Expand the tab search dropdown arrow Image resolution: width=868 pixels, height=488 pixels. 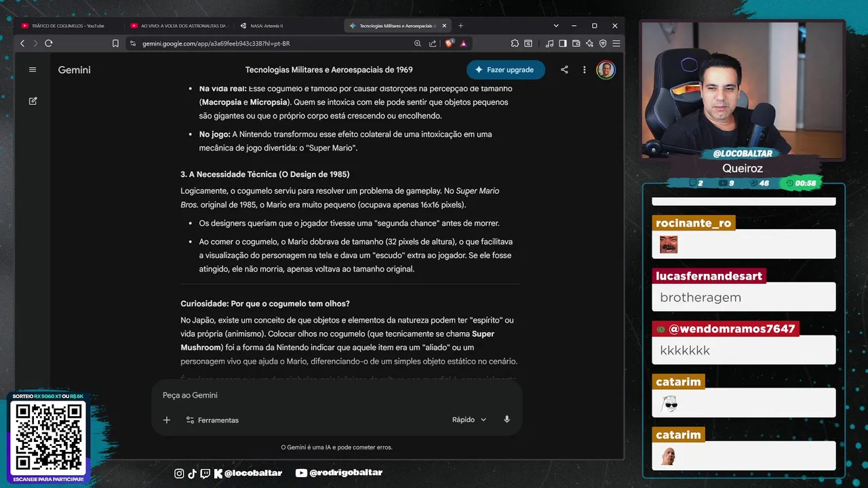[x=556, y=26]
